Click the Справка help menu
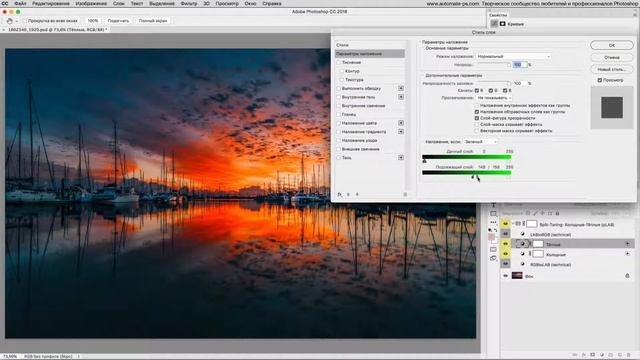The image size is (640, 360). [x=272, y=3]
